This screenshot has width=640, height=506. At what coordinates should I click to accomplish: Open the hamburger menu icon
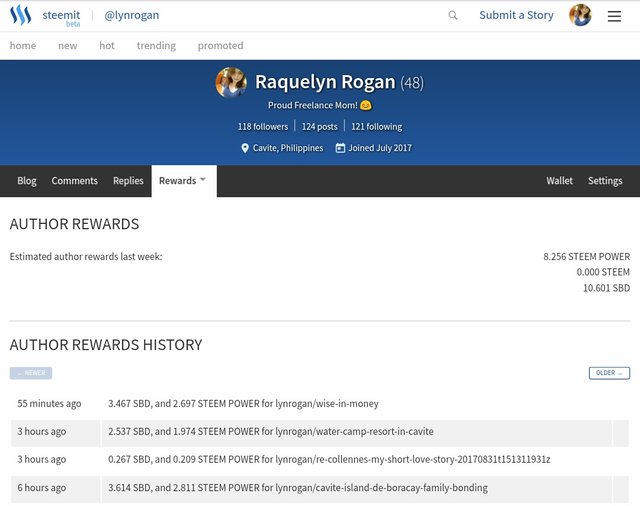(614, 16)
